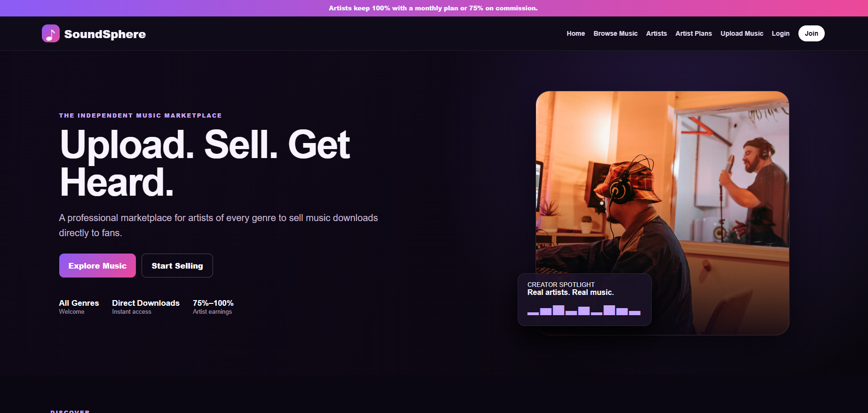Click 'THE INDEPENDENT MUSIC MARKETPLACE' tagline

(x=140, y=115)
